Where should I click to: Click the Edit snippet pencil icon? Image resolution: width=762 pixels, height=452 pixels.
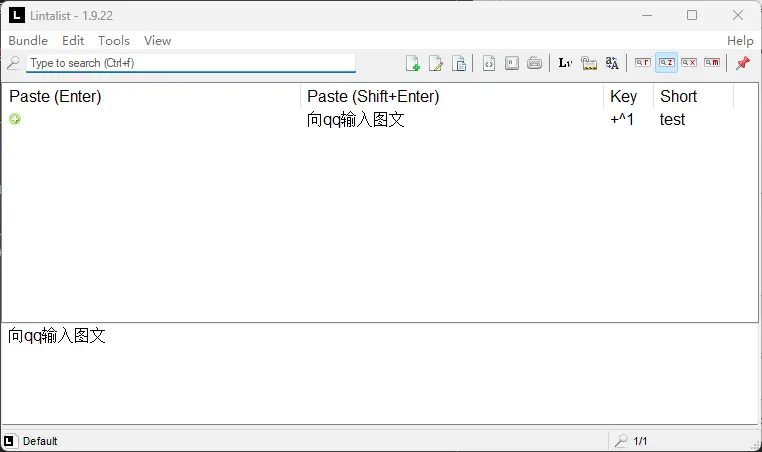tap(436, 63)
